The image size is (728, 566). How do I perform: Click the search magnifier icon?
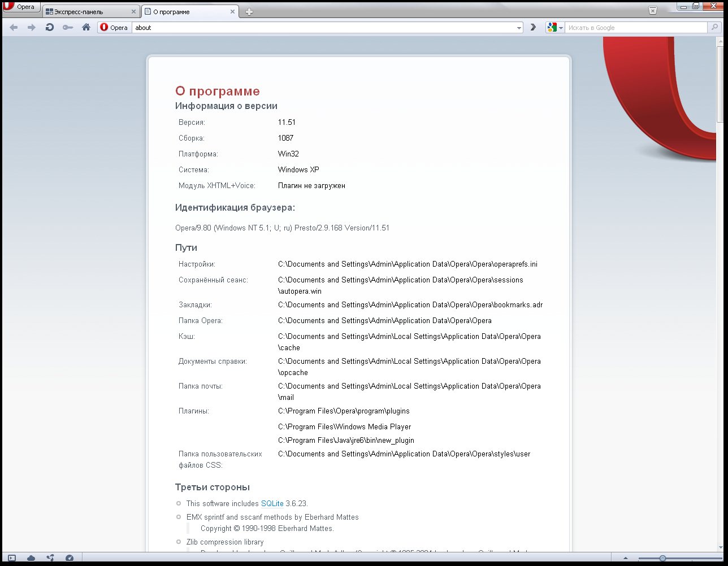click(x=715, y=27)
